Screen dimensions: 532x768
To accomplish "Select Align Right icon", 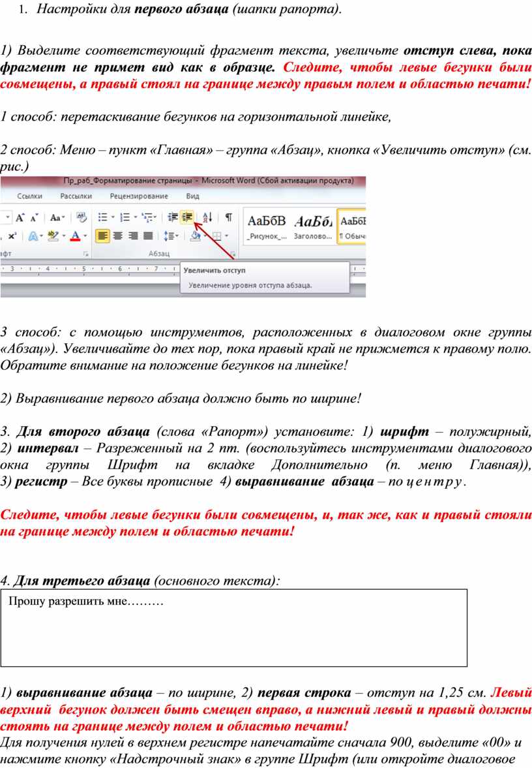I will pos(133,236).
